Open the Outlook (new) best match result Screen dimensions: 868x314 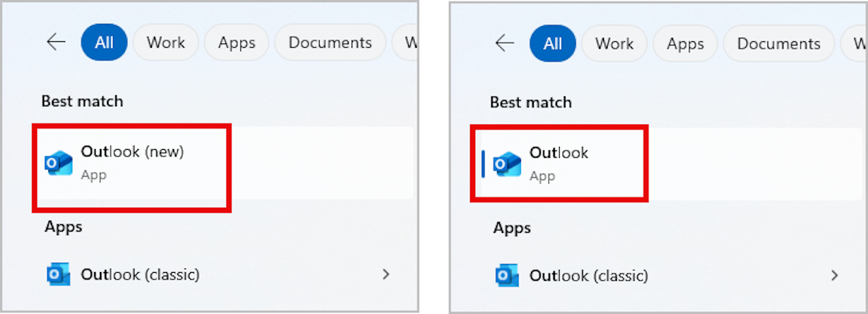click(133, 164)
